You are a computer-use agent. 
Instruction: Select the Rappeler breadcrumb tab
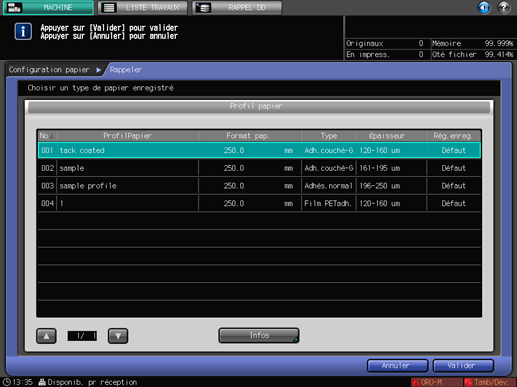click(x=126, y=70)
